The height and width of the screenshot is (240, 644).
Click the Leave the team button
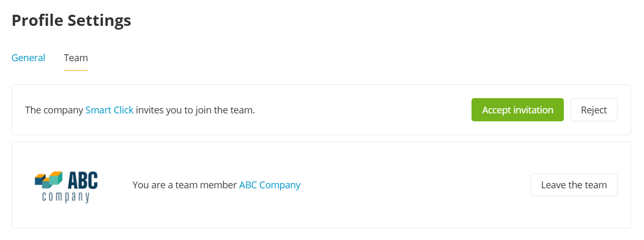(573, 185)
